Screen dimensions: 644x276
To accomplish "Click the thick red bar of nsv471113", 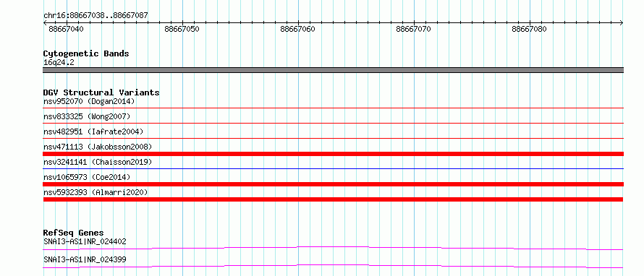I will (x=333, y=154).
